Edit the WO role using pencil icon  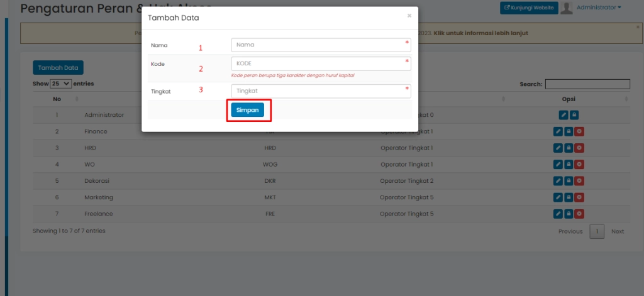coord(558,164)
